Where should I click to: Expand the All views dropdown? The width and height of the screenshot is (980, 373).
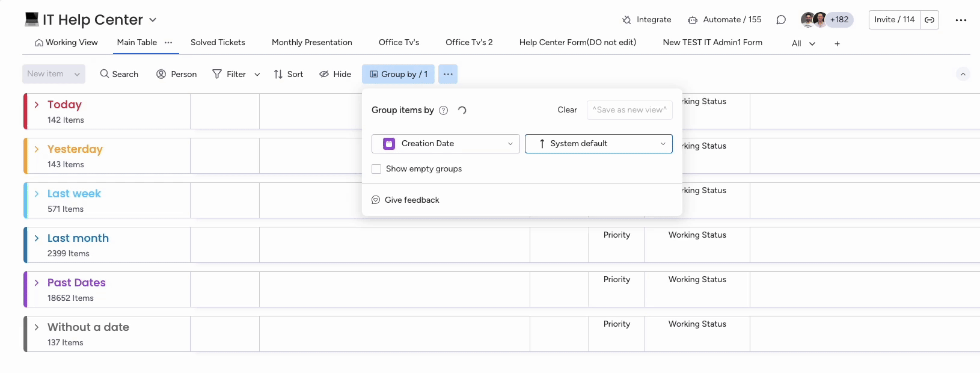tap(804, 43)
